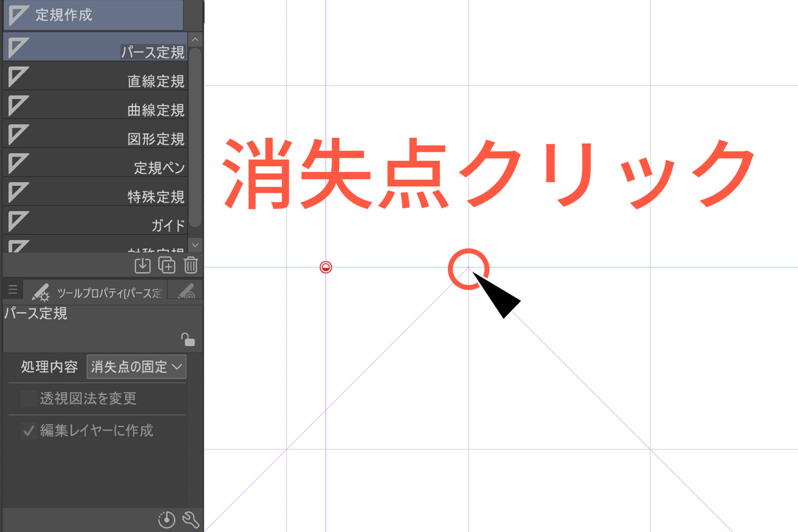Select the 曲線定規 sub tool

[95, 105]
